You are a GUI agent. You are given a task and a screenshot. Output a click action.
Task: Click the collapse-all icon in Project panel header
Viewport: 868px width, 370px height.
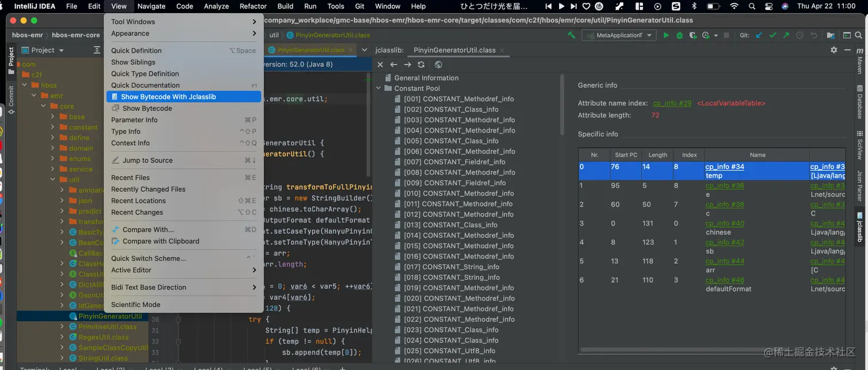point(97,50)
